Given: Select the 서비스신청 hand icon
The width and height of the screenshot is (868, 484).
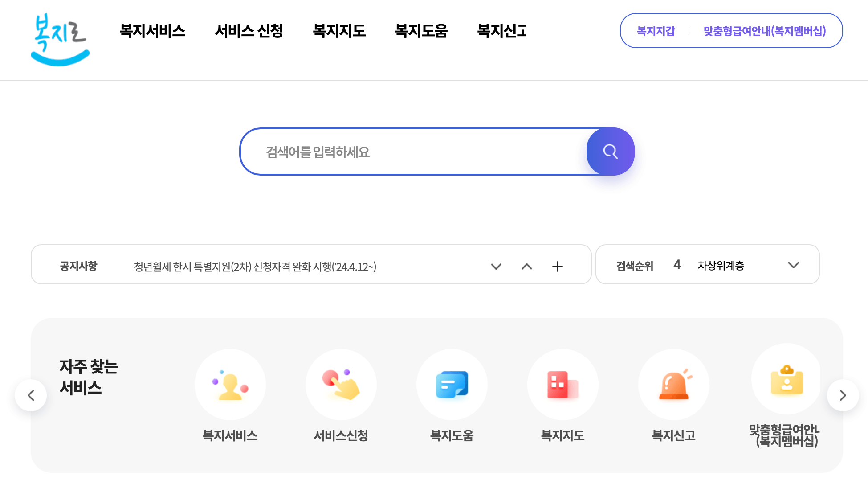Looking at the screenshot, I should 341,385.
